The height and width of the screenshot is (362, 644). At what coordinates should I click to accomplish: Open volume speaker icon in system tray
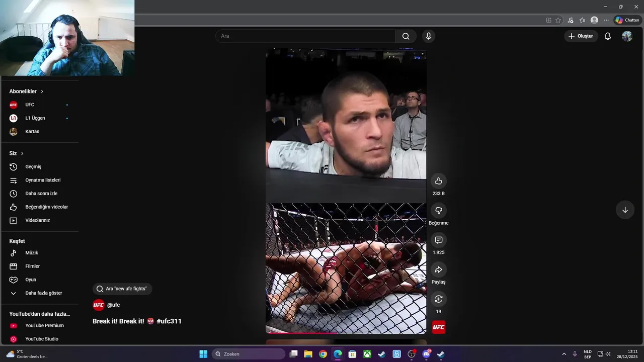point(608,354)
